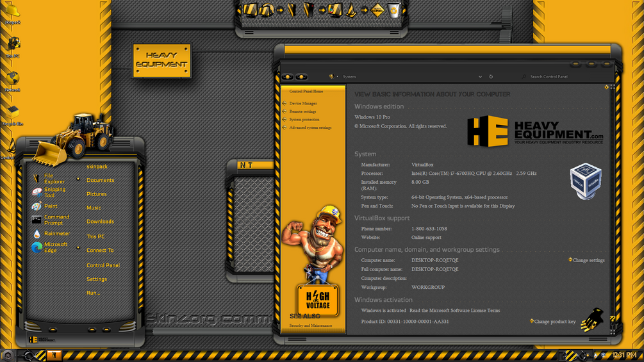Select Downloads in the start menu
This screenshot has width=644, height=362.
click(100, 222)
